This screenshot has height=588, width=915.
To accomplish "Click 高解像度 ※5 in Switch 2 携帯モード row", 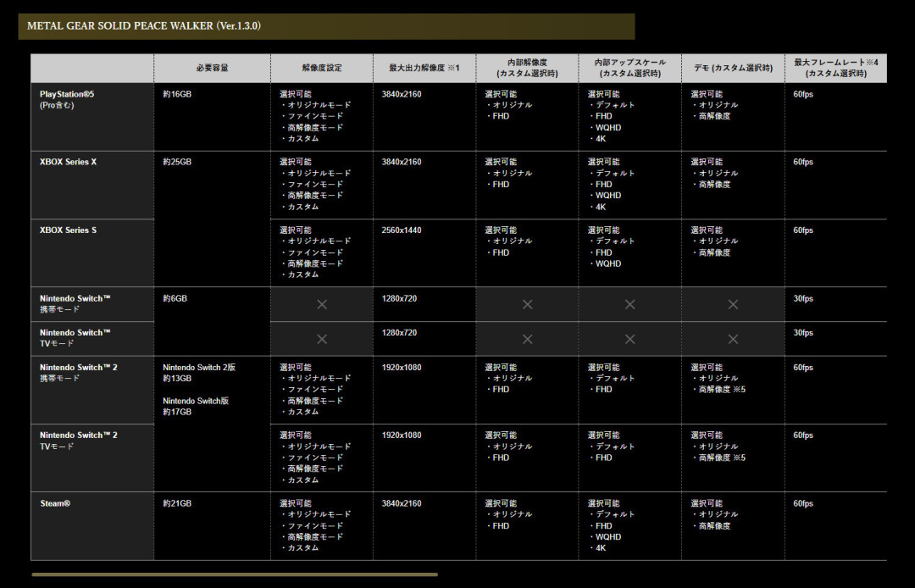I will click(x=722, y=390).
